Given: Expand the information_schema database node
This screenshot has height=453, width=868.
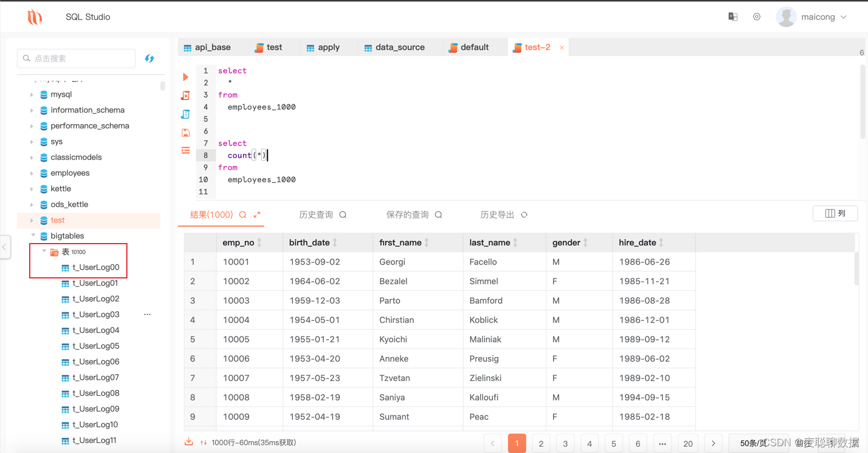Looking at the screenshot, I should pos(32,111).
